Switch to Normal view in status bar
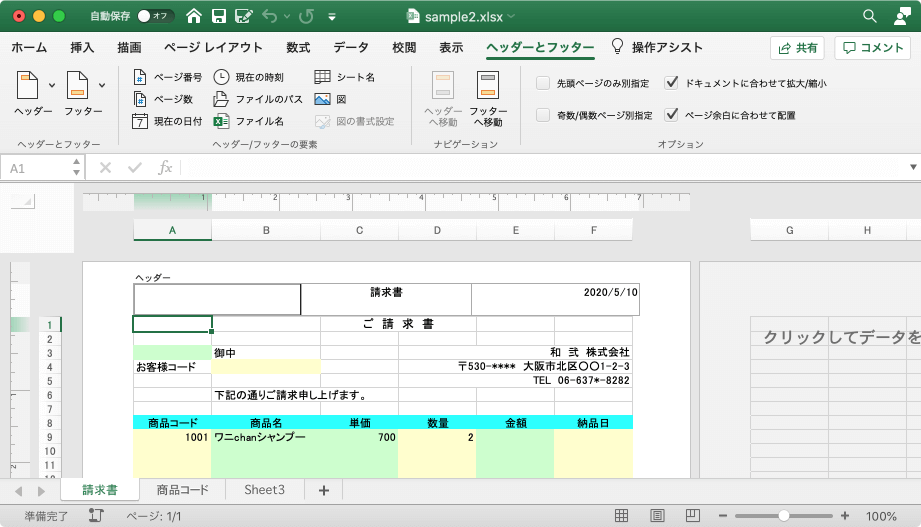This screenshot has height=527, width=921. click(x=621, y=516)
